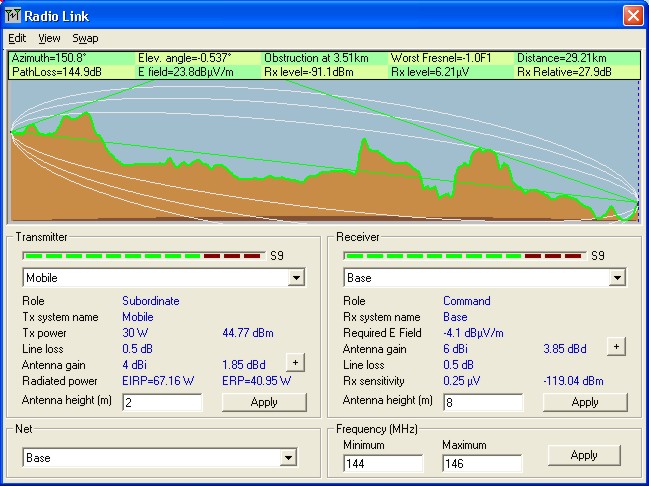This screenshot has height=486, width=649.
Task: Click the transmitter antenna gain plus button
Action: click(295, 363)
